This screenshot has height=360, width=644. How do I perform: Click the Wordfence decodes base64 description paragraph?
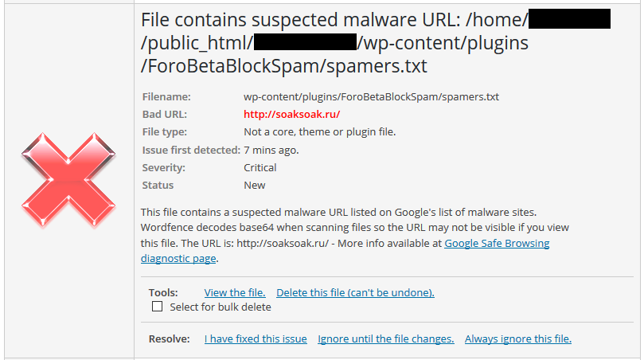pos(355,236)
